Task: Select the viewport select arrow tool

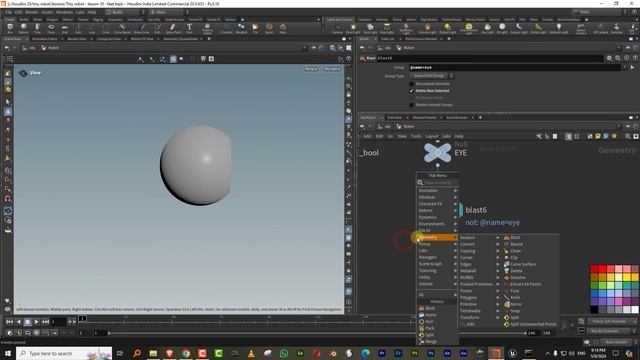Action: 7,102
